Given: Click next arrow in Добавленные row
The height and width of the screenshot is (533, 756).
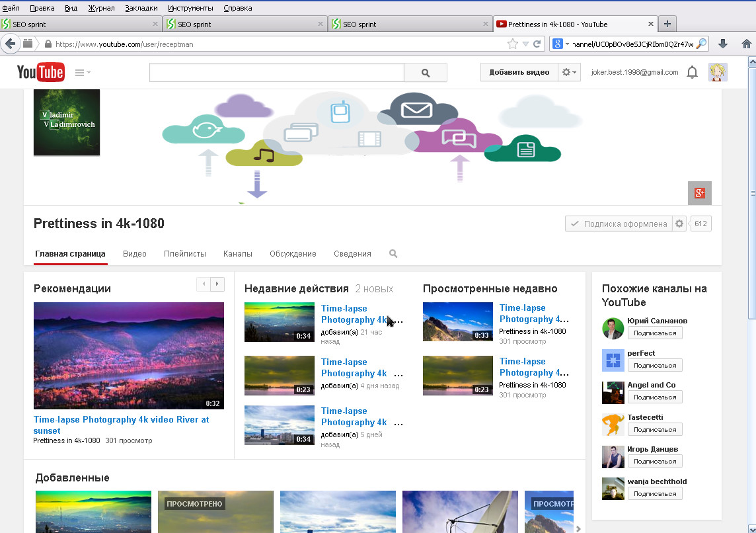Looking at the screenshot, I should click(x=578, y=528).
